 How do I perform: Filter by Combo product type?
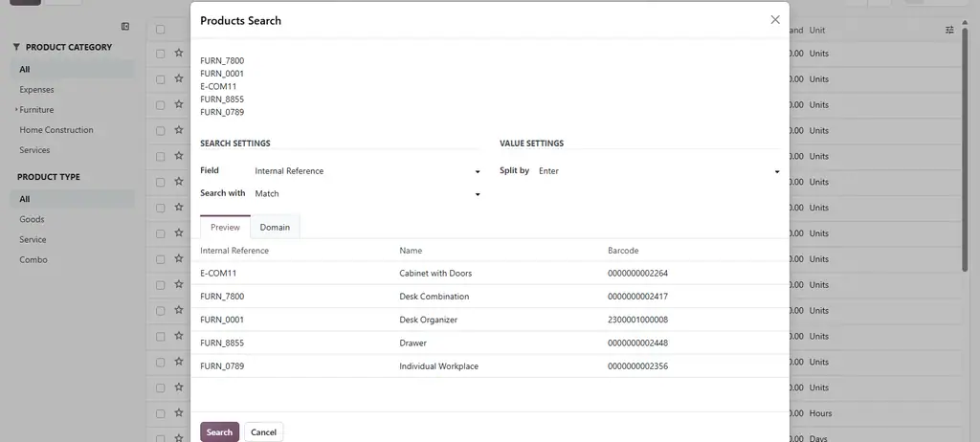(x=33, y=259)
